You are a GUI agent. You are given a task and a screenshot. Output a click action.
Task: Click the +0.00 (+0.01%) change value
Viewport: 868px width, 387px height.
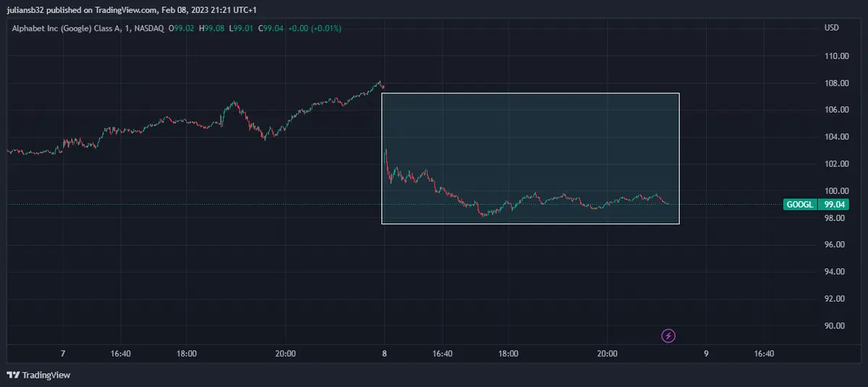pyautogui.click(x=315, y=28)
